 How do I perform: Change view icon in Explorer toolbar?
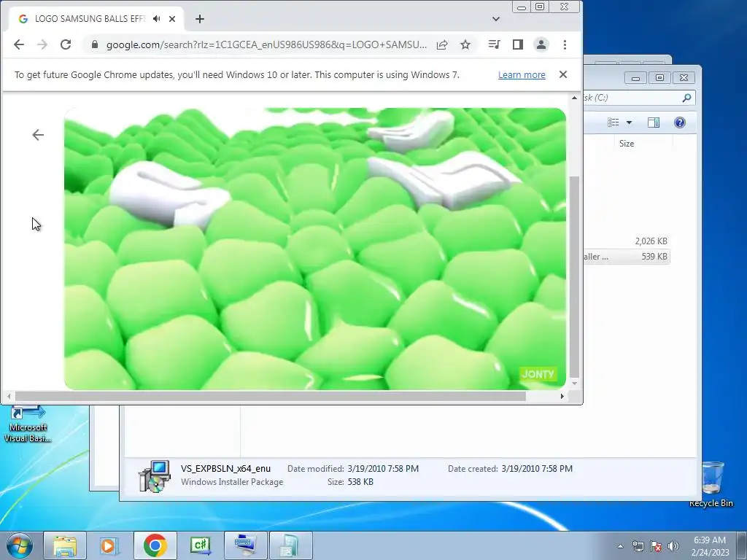coord(613,122)
